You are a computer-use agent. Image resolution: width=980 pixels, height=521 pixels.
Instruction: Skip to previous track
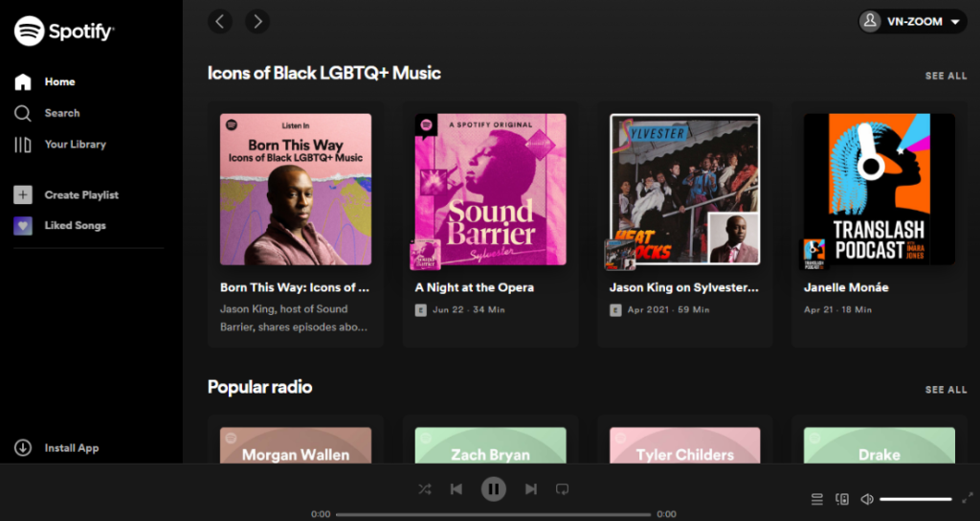[x=457, y=489]
